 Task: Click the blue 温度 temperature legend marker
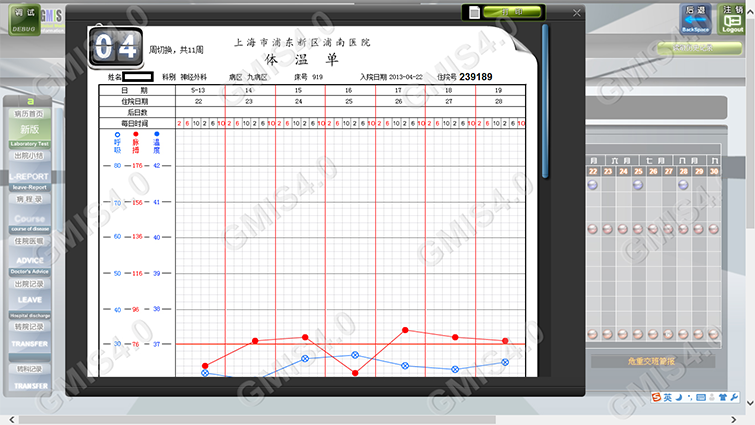tap(156, 134)
